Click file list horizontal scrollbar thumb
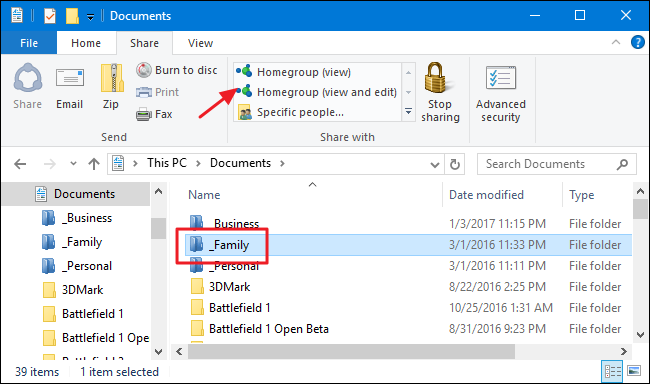650x384 pixels. [x=352, y=352]
